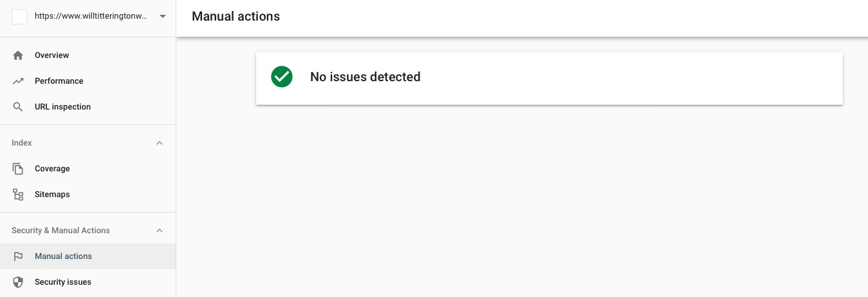Open the Coverage report
This screenshot has height=297, width=868.
tap(52, 169)
